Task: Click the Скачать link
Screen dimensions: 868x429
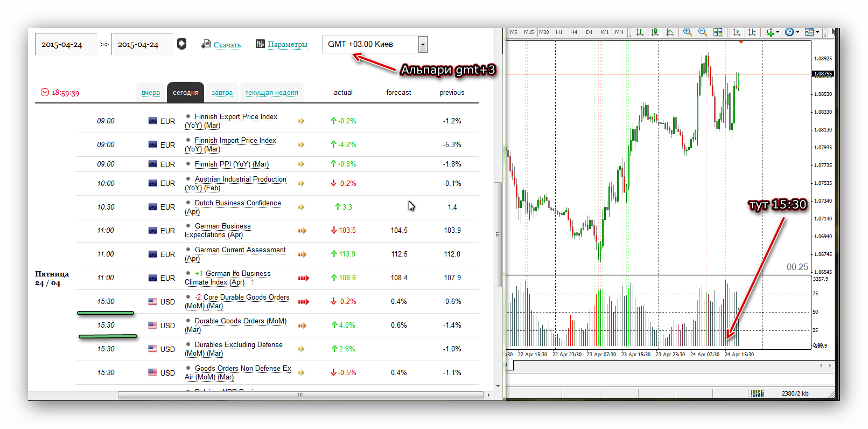Action: pos(227,45)
